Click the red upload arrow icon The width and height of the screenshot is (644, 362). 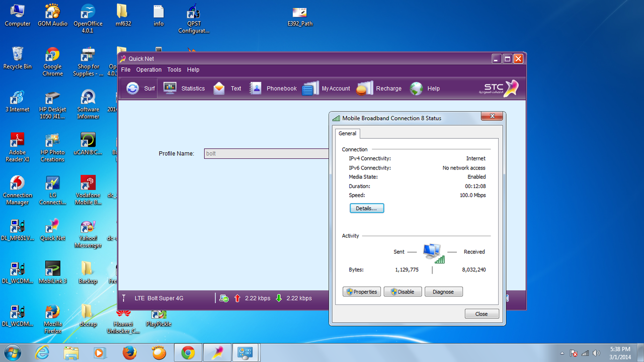237,298
